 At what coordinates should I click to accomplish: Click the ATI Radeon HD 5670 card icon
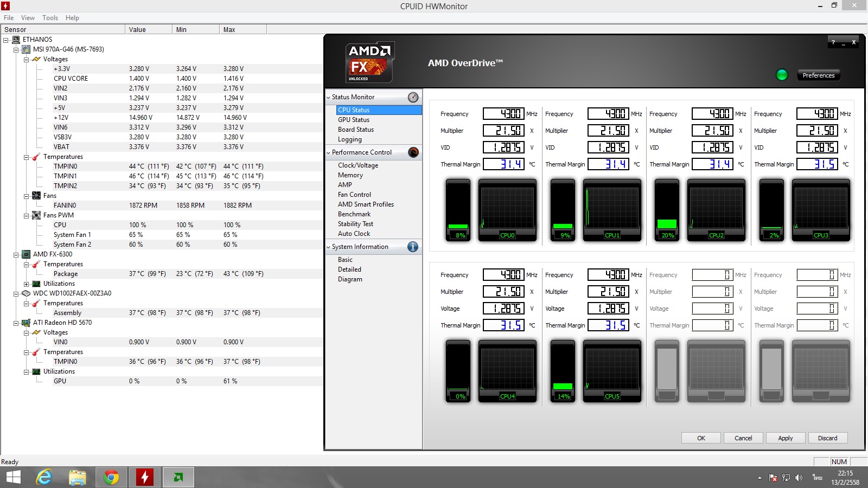(x=26, y=323)
